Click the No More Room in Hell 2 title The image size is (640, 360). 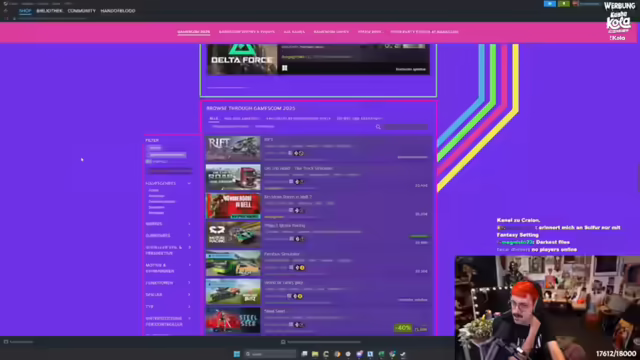point(288,197)
